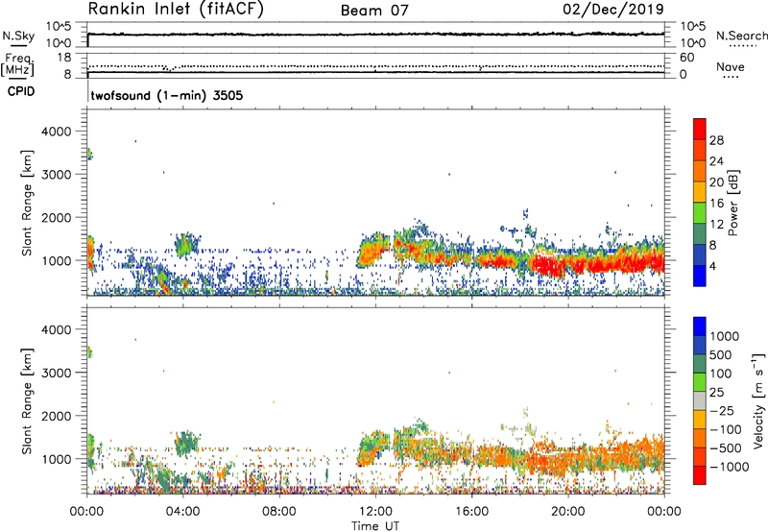Click the '12:00' time axis label
Screen dimensions: 768x532
375,512
